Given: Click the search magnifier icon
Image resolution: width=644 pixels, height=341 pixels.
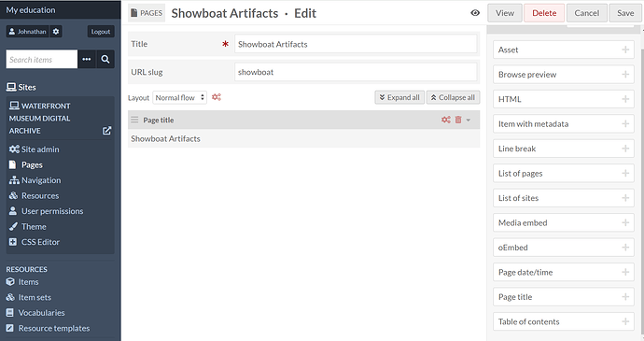Looking at the screenshot, I should pos(105,59).
